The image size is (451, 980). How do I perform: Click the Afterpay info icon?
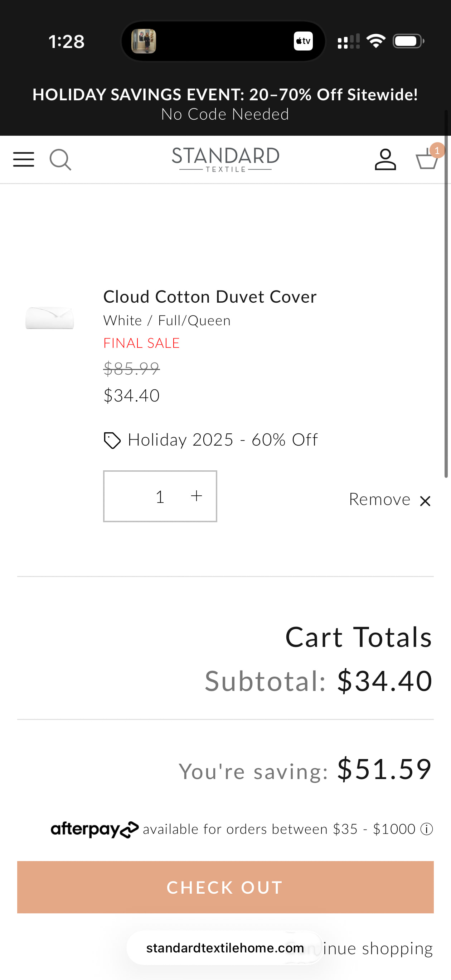[427, 829]
